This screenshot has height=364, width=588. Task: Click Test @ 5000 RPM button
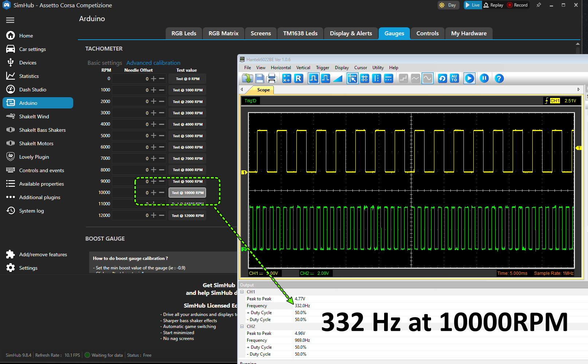point(188,136)
